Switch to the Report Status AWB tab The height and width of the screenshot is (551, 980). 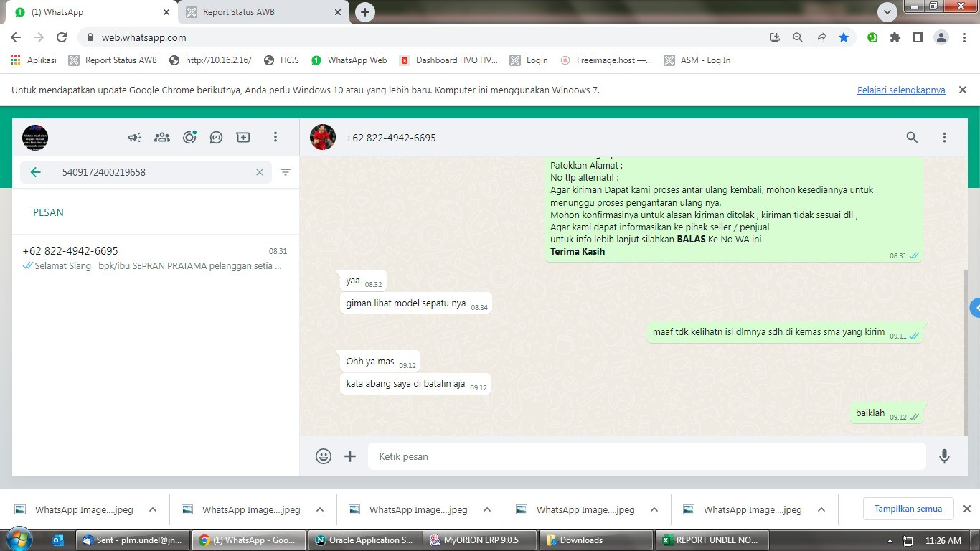coord(262,12)
